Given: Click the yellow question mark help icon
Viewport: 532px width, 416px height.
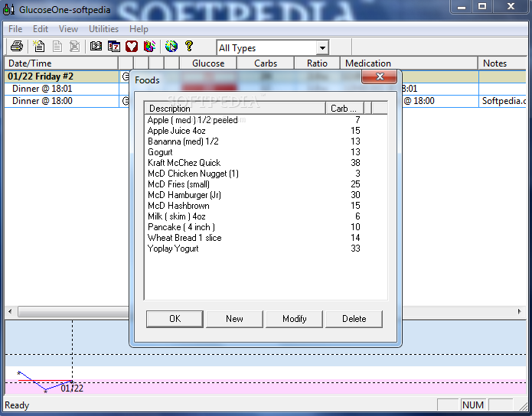Looking at the screenshot, I should pyautogui.click(x=189, y=46).
